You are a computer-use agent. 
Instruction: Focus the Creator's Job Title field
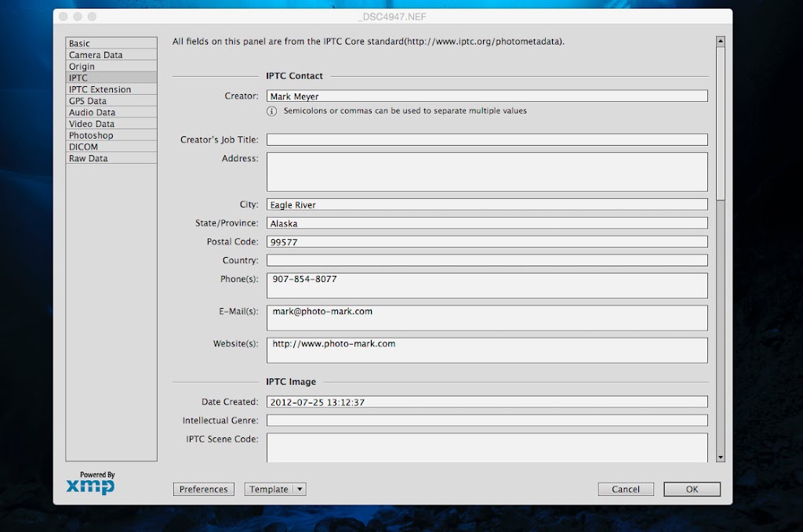pyautogui.click(x=487, y=139)
